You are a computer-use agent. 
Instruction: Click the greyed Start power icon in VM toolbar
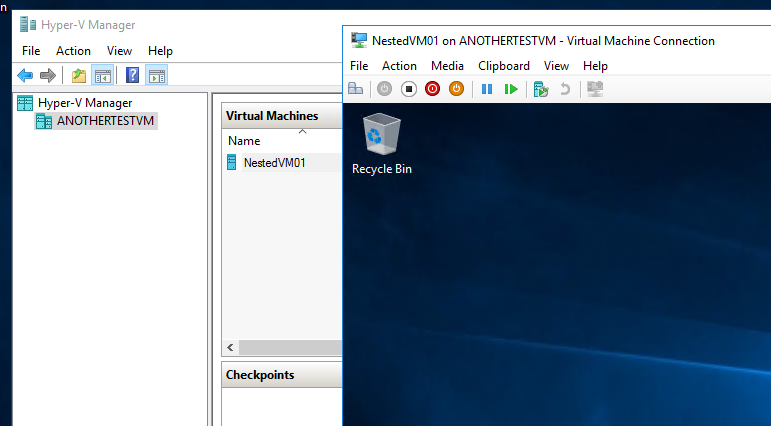[385, 89]
